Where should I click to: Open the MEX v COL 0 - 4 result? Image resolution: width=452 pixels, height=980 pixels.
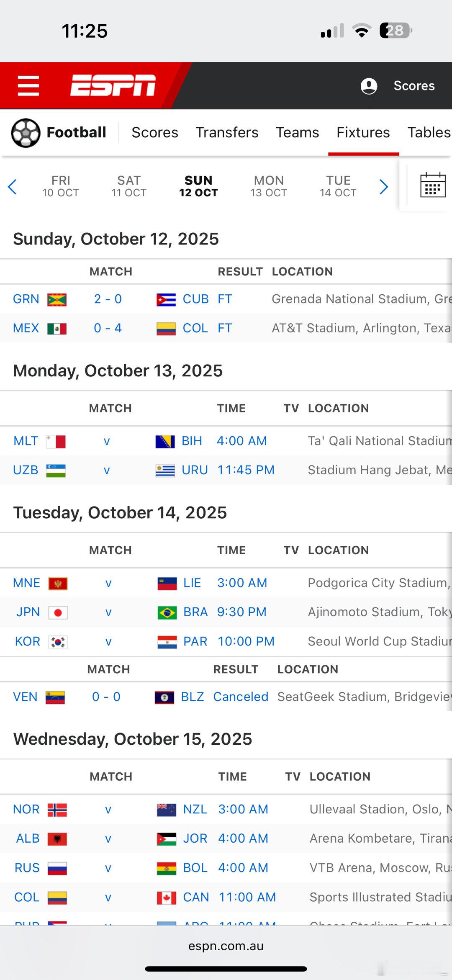pos(108,328)
